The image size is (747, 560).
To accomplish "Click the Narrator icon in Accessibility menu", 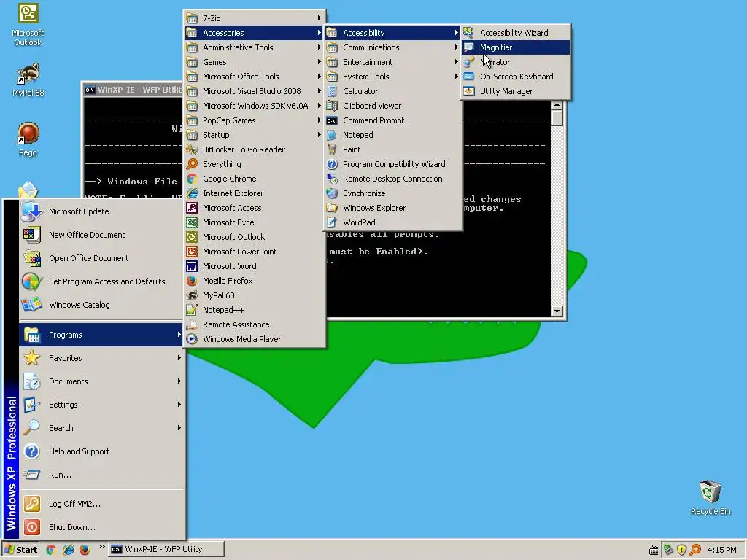I will click(x=469, y=62).
